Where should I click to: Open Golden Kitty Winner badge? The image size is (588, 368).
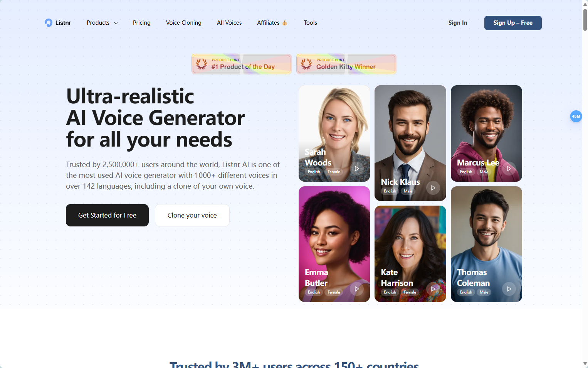(x=346, y=64)
